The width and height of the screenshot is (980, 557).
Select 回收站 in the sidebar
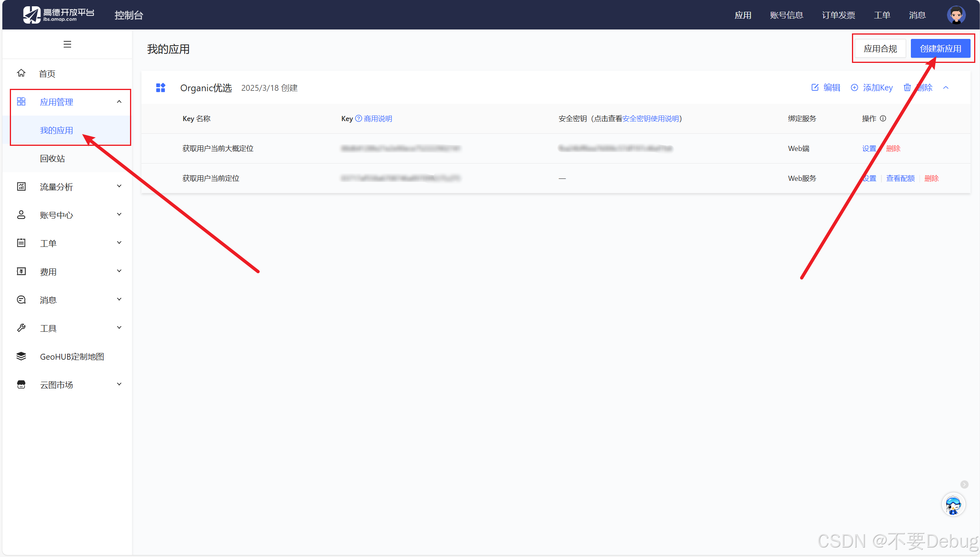pos(52,158)
